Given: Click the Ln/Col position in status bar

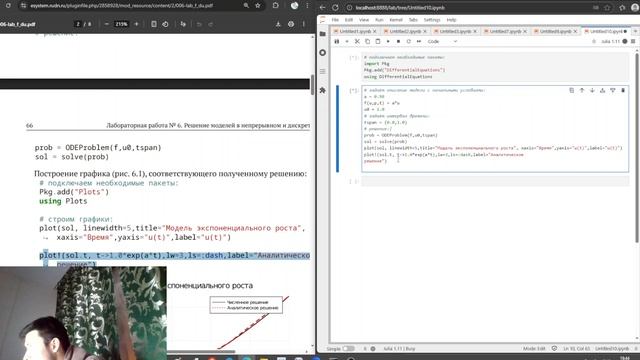Looking at the screenshot, I should 577,349.
